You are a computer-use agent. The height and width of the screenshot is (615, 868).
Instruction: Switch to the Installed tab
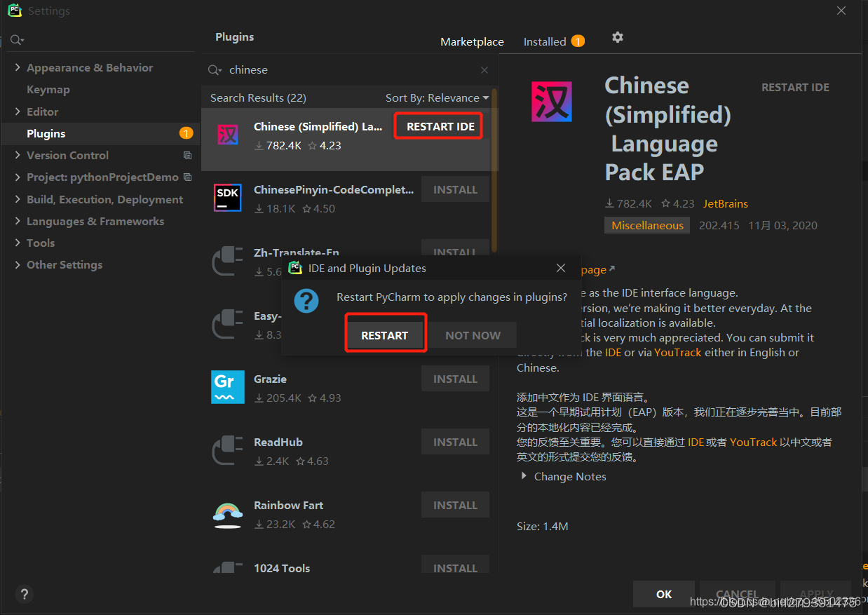tap(545, 41)
